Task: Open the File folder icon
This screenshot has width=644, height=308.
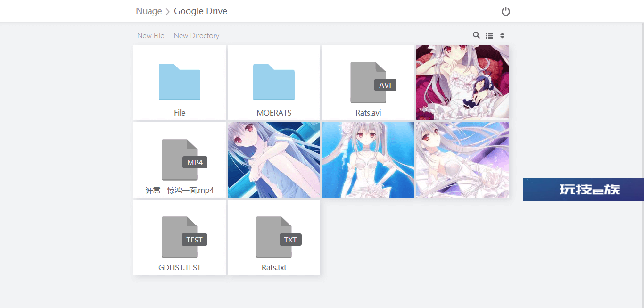Action: 180,82
